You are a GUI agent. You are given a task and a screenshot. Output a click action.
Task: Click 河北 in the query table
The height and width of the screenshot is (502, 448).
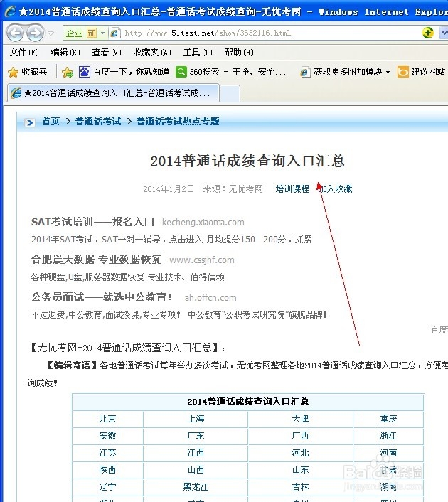pos(300,453)
